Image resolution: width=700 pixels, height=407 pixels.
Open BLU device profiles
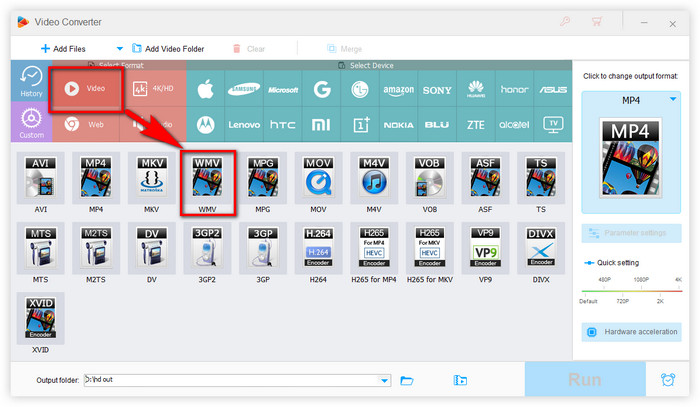click(x=437, y=125)
